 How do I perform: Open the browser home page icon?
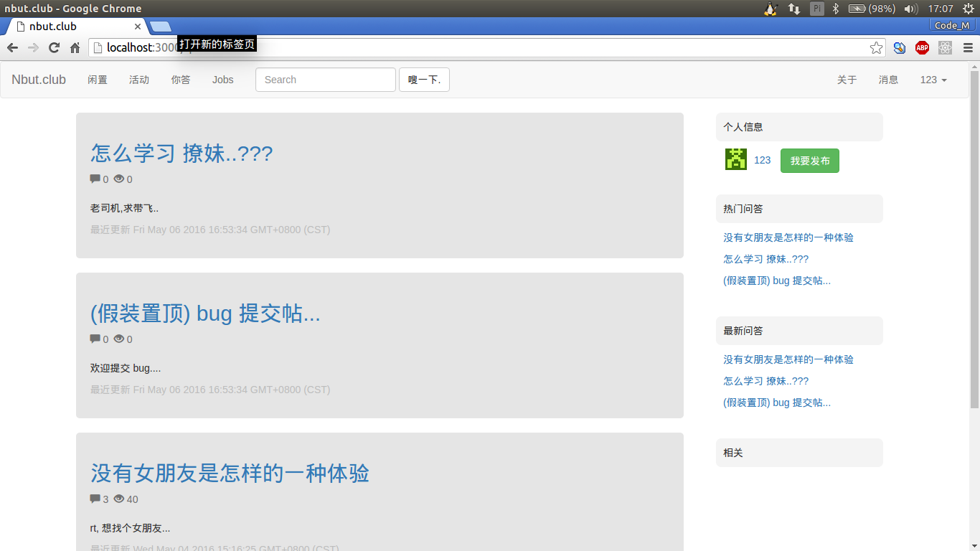click(75, 48)
